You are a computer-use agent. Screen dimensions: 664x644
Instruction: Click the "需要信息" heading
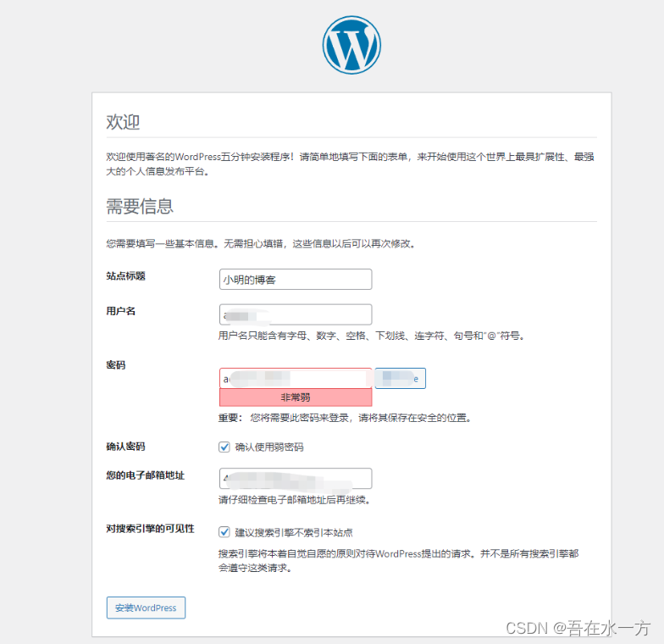pos(140,207)
